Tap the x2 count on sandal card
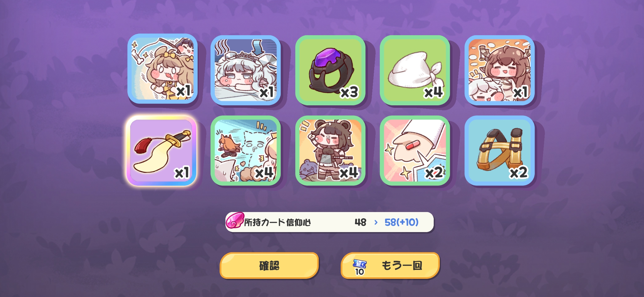 pos(519,173)
